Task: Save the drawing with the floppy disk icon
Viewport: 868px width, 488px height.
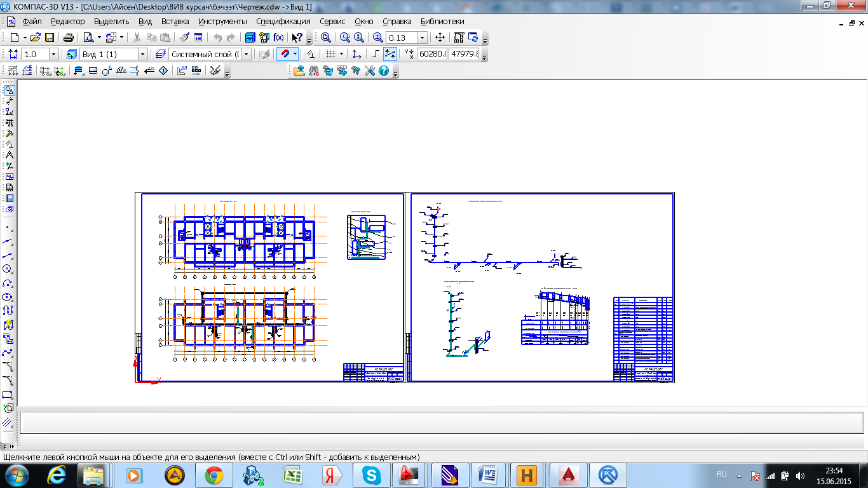Action: pyautogui.click(x=50, y=37)
